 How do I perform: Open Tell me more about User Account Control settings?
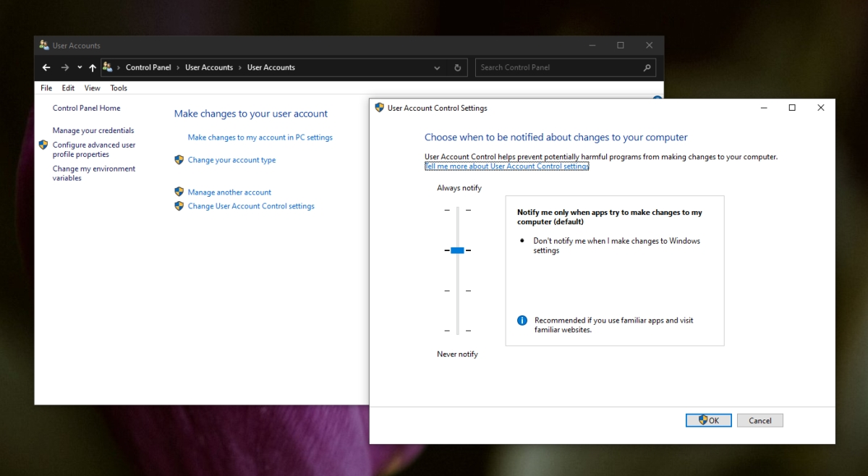tap(507, 166)
